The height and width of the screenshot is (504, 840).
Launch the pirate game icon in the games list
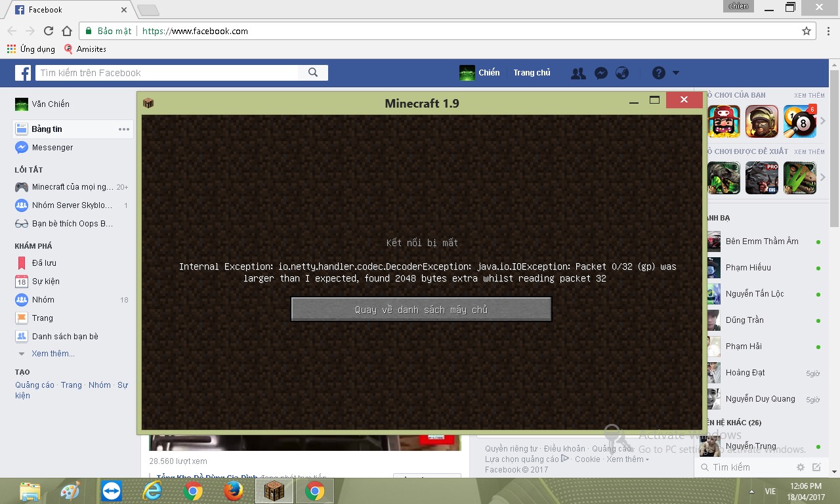[724, 121]
